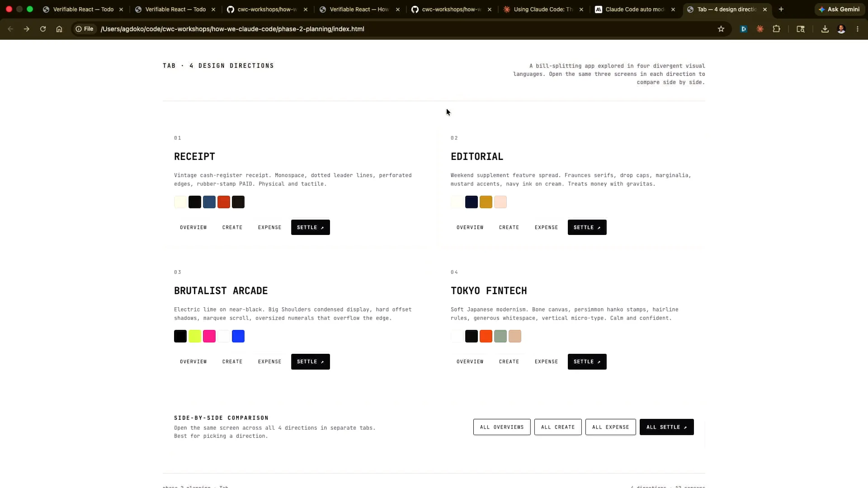Open the browser home page
The height and width of the screenshot is (488, 868).
[59, 29]
